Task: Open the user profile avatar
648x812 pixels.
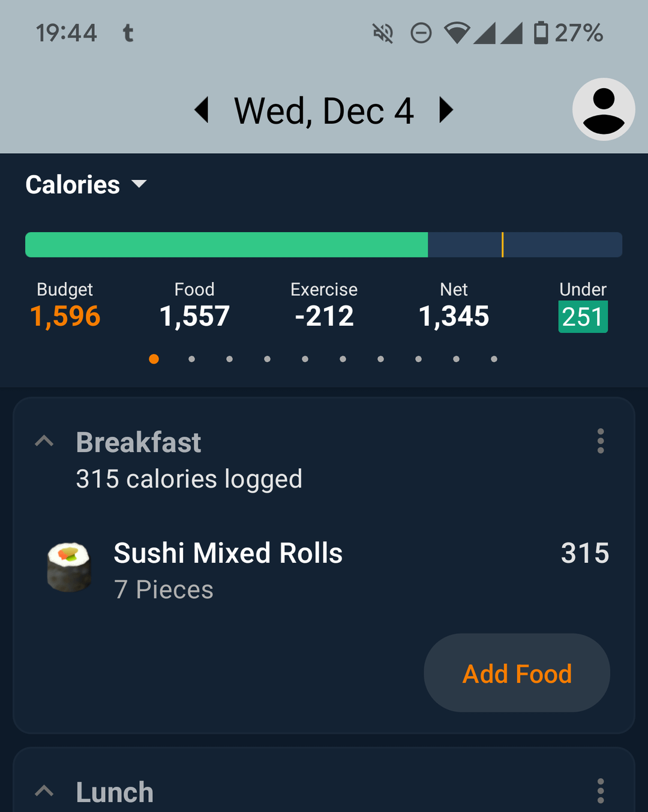Action: coord(604,109)
